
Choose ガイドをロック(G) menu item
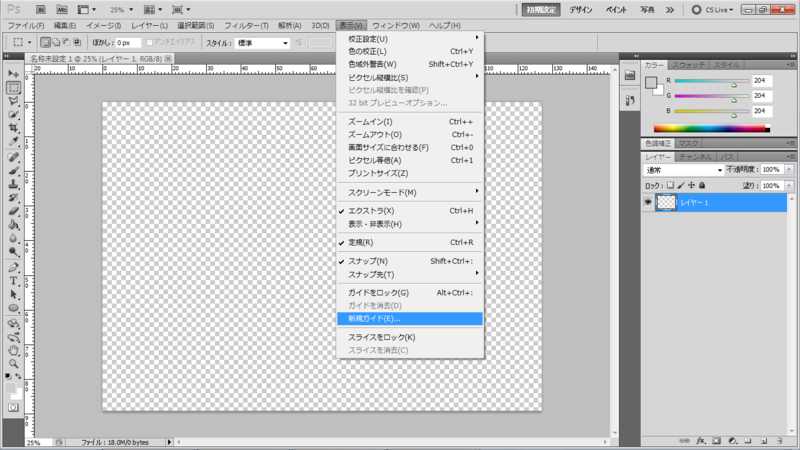click(x=410, y=293)
